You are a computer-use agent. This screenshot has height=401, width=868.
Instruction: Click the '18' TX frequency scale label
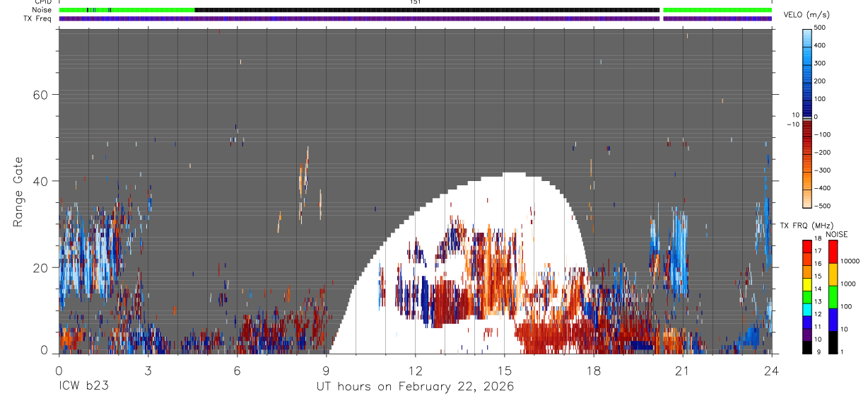click(819, 240)
